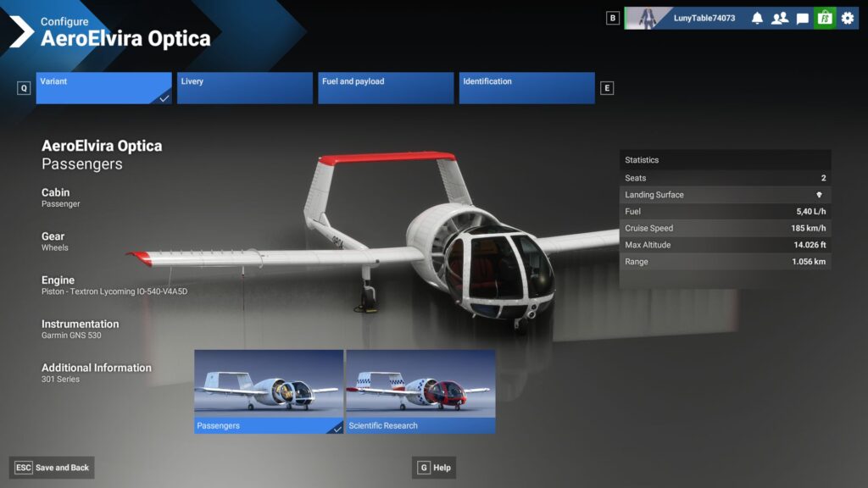This screenshot has height=488, width=868.
Task: Click Save and Back
Action: pyautogui.click(x=52, y=468)
